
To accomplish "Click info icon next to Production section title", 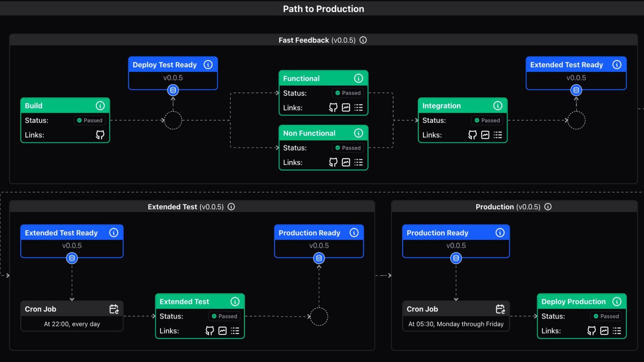I will point(548,207).
